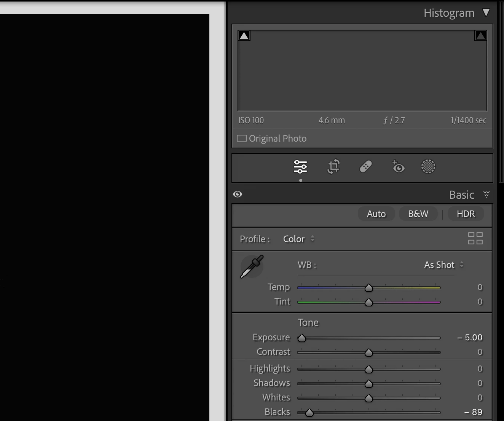The image size is (504, 421).
Task: Click the Exposure slider handle
Action: (x=302, y=338)
